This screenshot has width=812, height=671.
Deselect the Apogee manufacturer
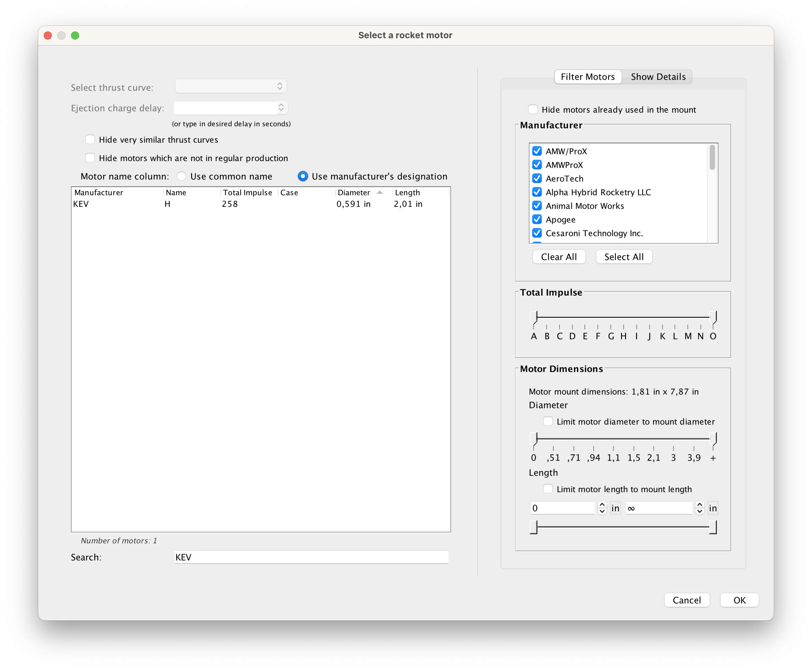(537, 219)
